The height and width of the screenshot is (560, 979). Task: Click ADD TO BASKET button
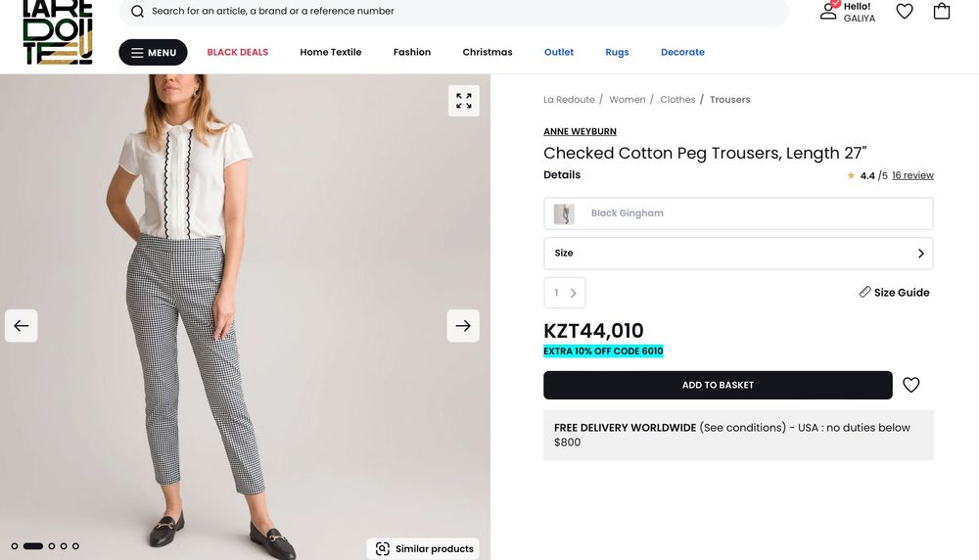click(x=718, y=385)
